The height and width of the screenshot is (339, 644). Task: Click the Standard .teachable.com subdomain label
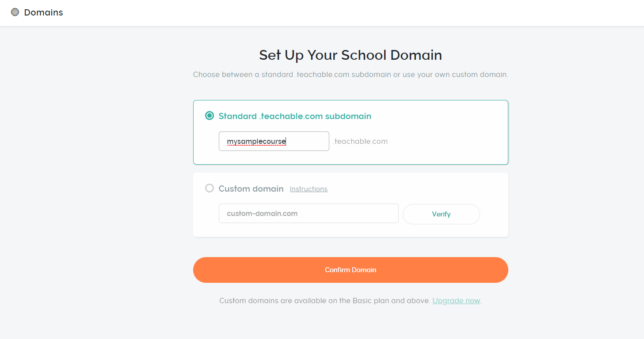point(295,116)
